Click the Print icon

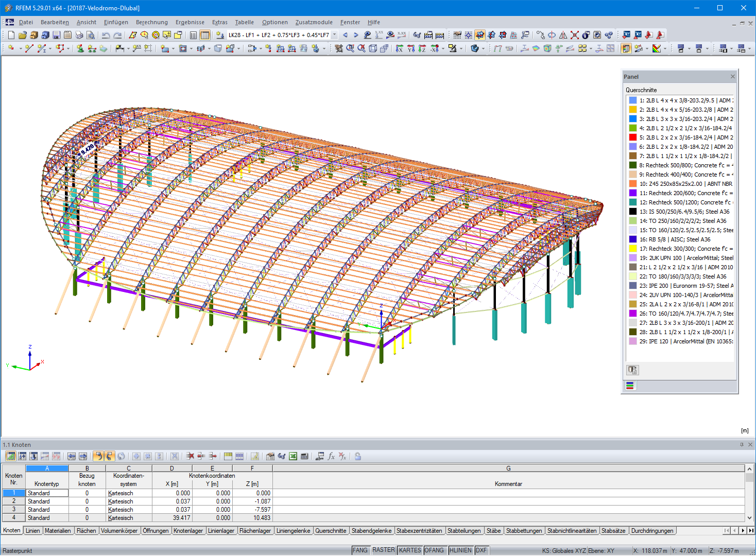79,35
